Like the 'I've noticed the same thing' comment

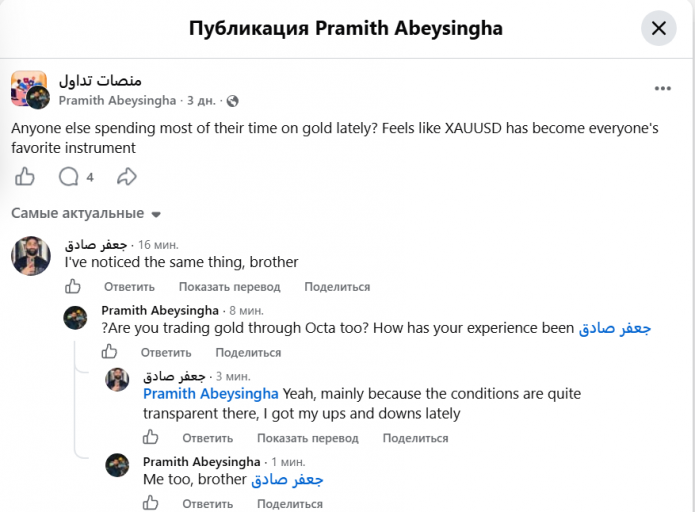[73, 286]
